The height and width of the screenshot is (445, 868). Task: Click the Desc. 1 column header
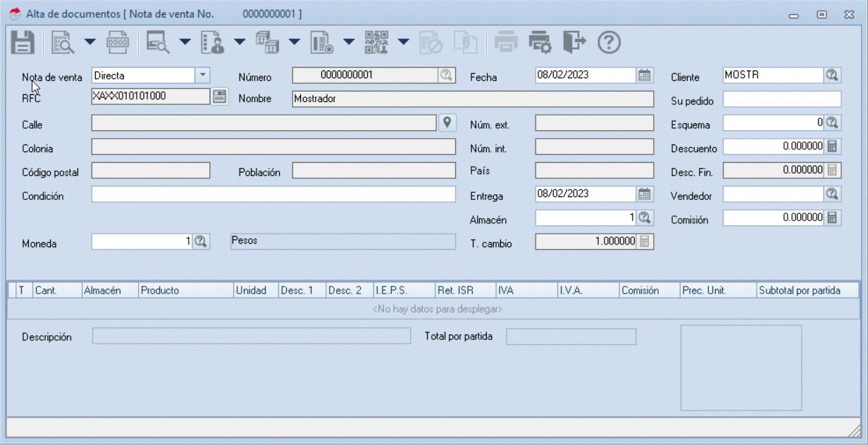pos(302,290)
